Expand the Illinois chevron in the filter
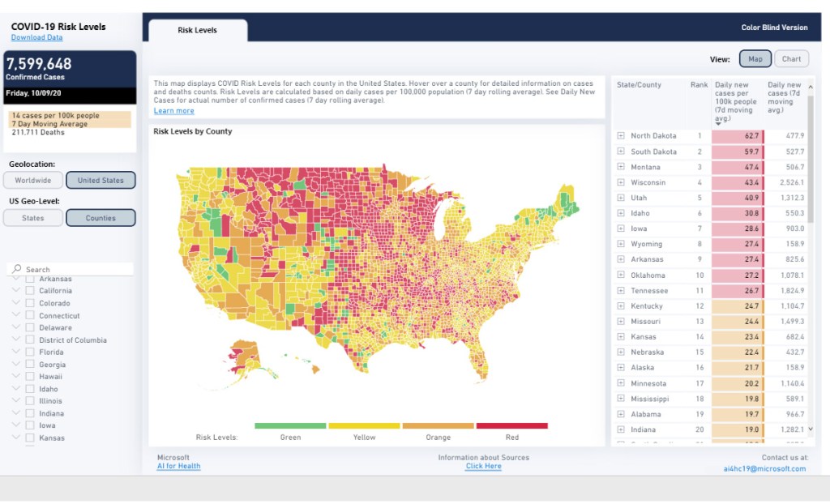 click(x=16, y=401)
